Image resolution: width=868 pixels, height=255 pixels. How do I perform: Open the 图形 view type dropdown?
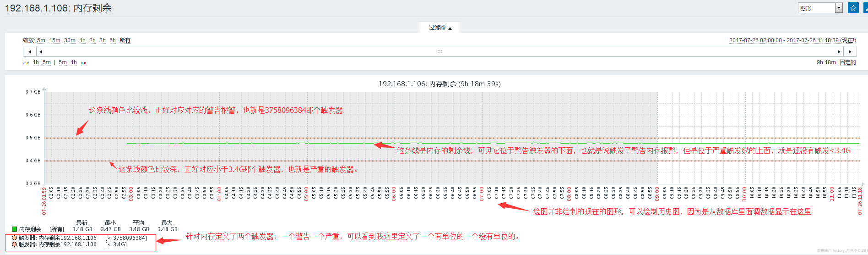[x=820, y=8]
